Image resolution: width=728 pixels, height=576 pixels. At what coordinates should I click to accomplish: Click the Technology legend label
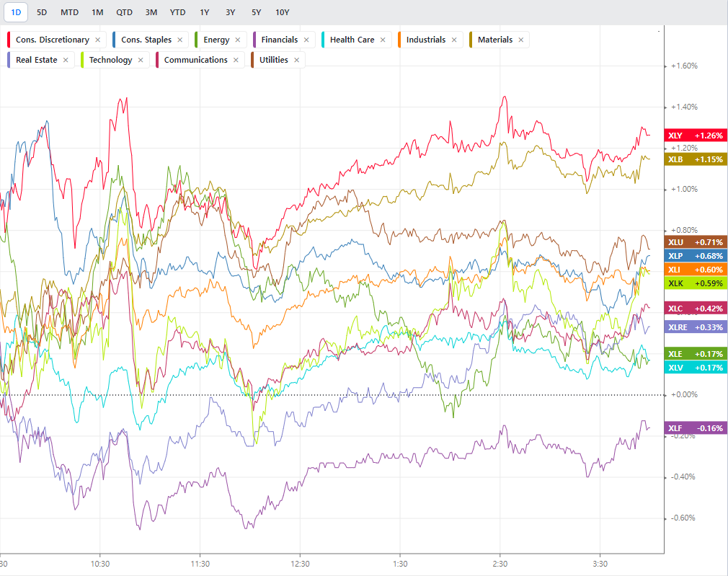(x=110, y=61)
